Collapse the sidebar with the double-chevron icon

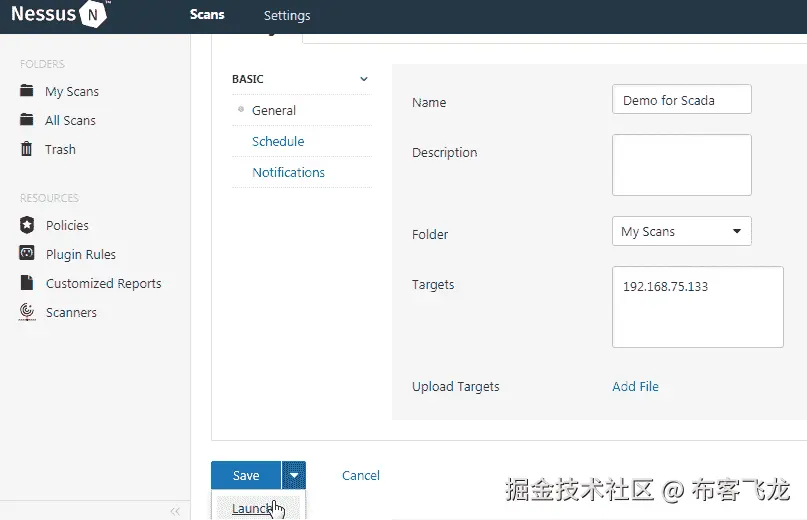(175, 511)
